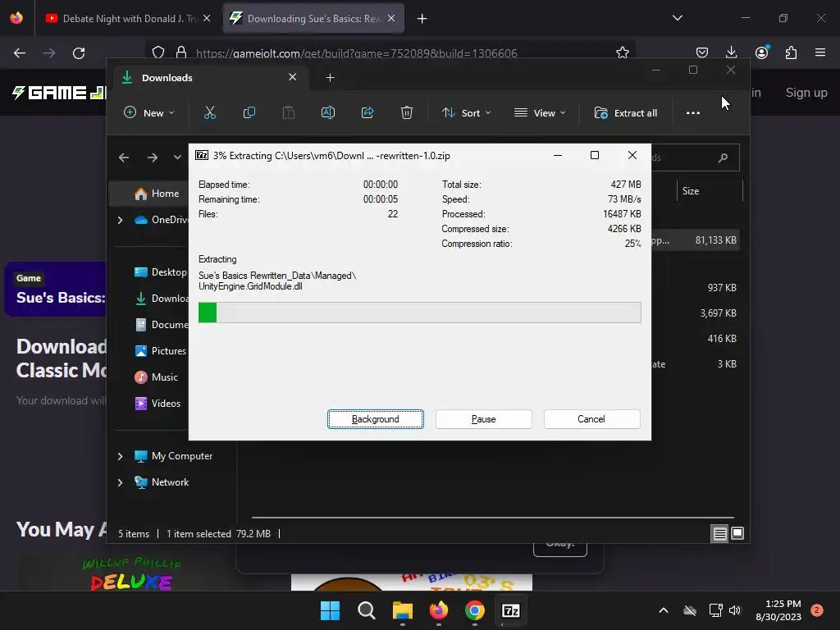Close the Debate Night browser tab
Image resolution: width=840 pixels, height=630 pixels.
207,19
